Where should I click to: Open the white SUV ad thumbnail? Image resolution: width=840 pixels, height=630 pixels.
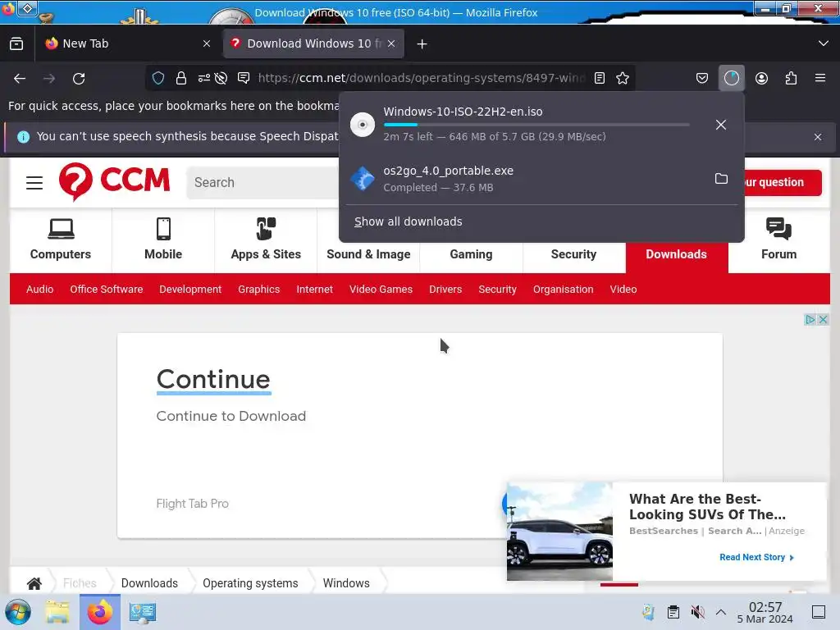coord(559,531)
